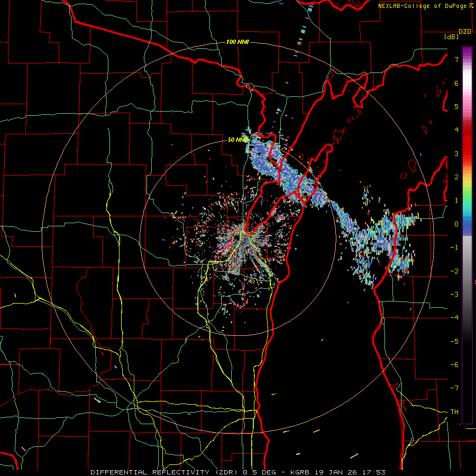
Task: Pick the red band of the dB color bar
Action: point(467,143)
